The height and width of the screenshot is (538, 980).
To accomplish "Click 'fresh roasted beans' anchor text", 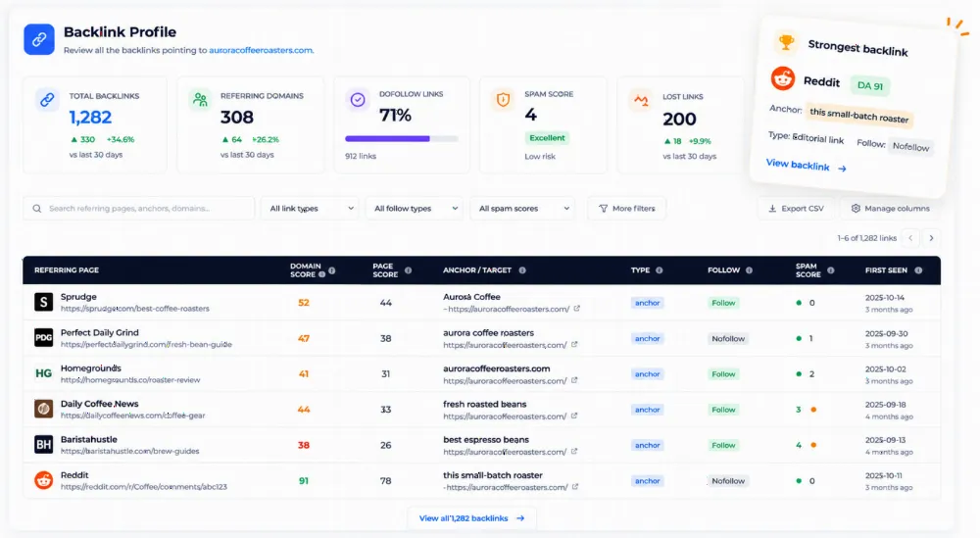I will point(485,405).
